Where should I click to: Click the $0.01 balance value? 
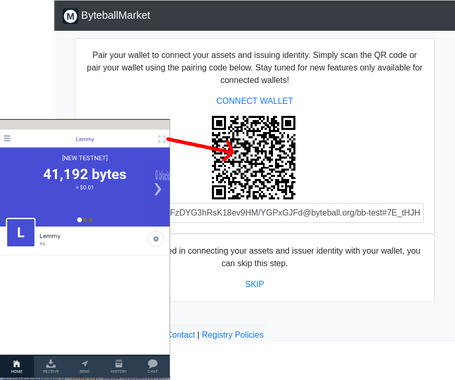85,188
